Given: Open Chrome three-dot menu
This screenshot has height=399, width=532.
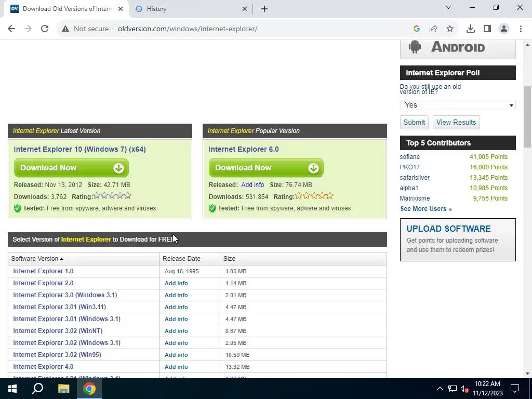Looking at the screenshot, I should [x=521, y=29].
